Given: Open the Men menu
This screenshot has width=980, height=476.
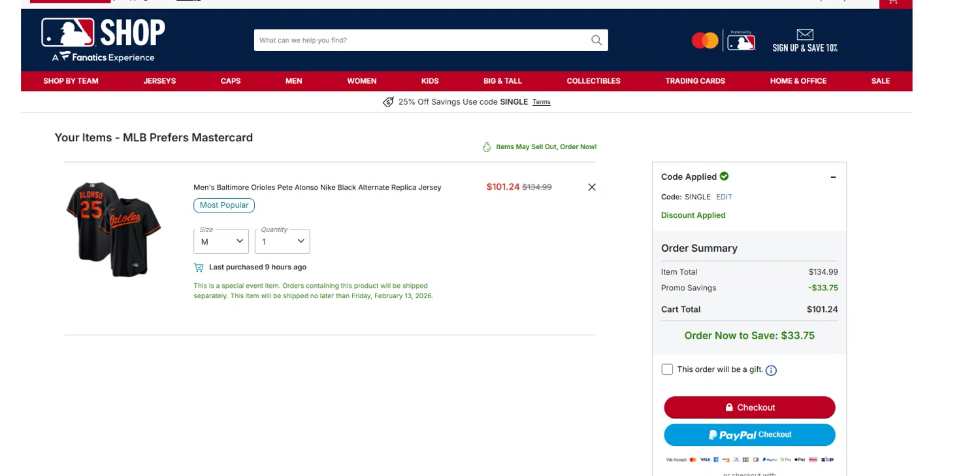Looking at the screenshot, I should coord(294,81).
